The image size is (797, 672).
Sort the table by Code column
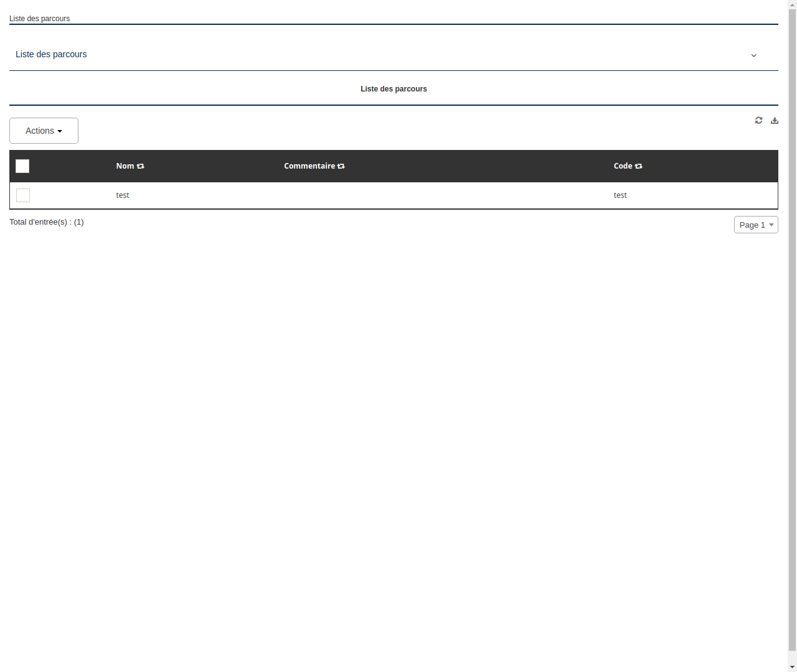638,166
